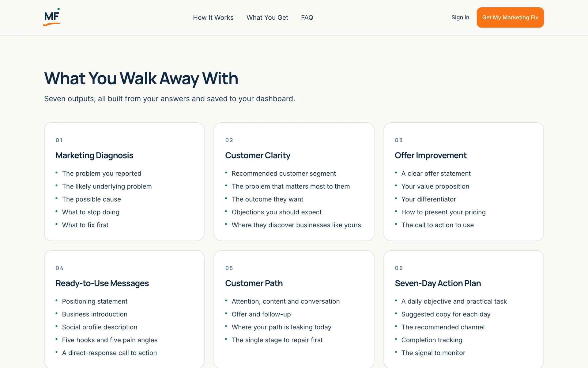Click 'Five hooks and five pain angles'
588x368 pixels.
click(110, 340)
